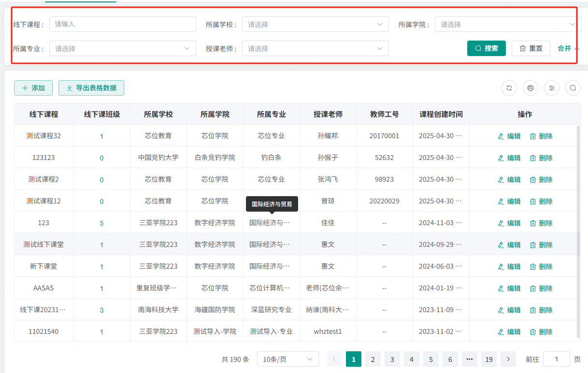The image size is (588, 373).
Task: Click the refresh table icon
Action: 509,88
